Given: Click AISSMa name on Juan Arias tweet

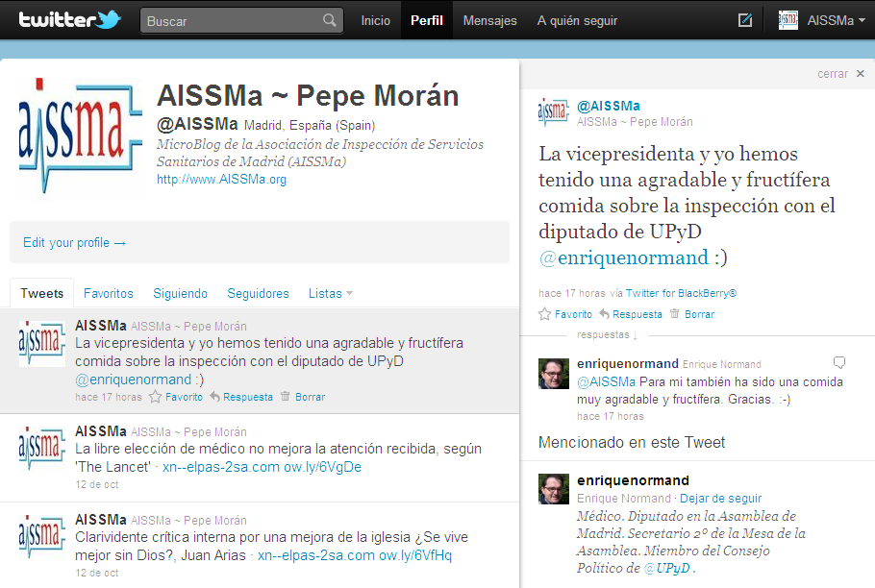Looking at the screenshot, I should coord(101,520).
